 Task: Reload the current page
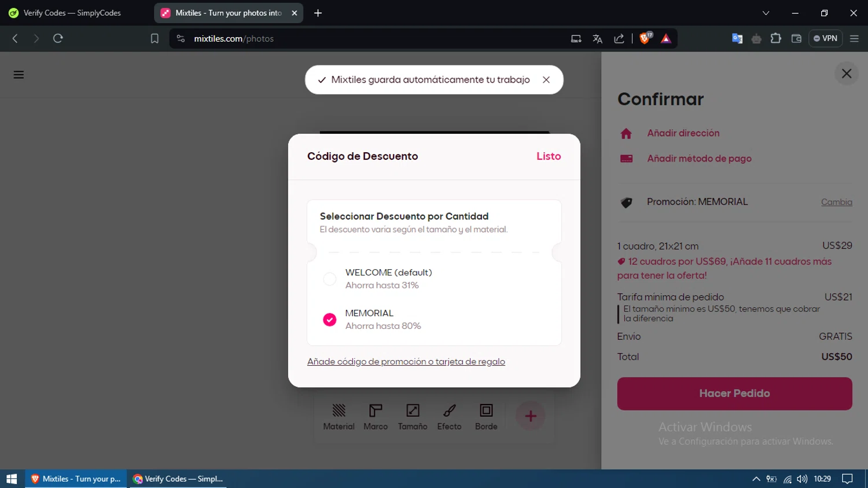pyautogui.click(x=58, y=39)
